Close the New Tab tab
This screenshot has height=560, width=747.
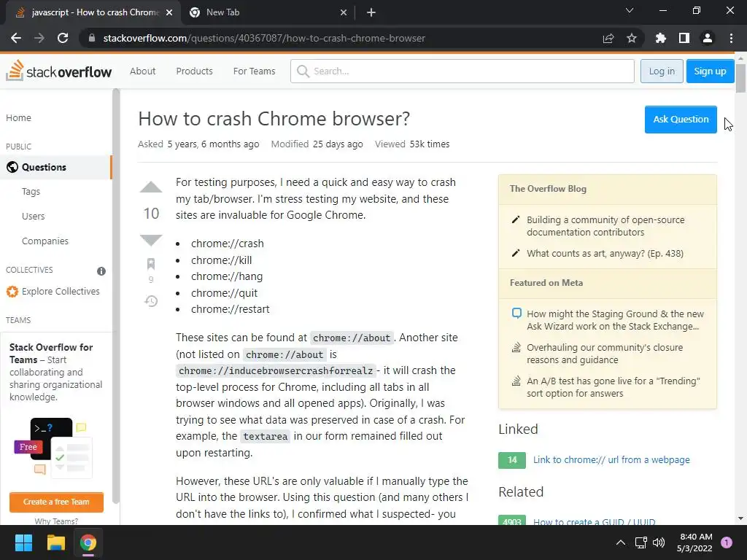pos(344,13)
